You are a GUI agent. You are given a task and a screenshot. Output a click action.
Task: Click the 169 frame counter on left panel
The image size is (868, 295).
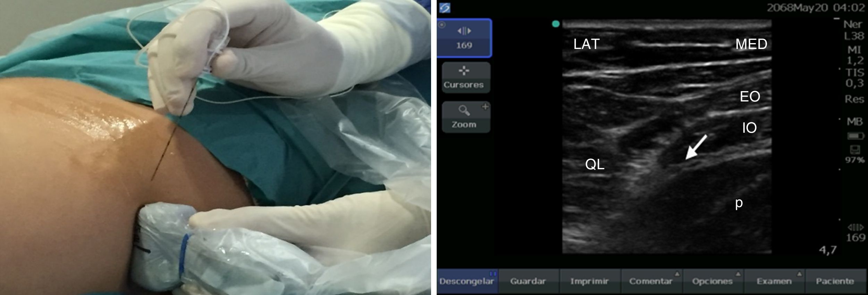pos(464,45)
